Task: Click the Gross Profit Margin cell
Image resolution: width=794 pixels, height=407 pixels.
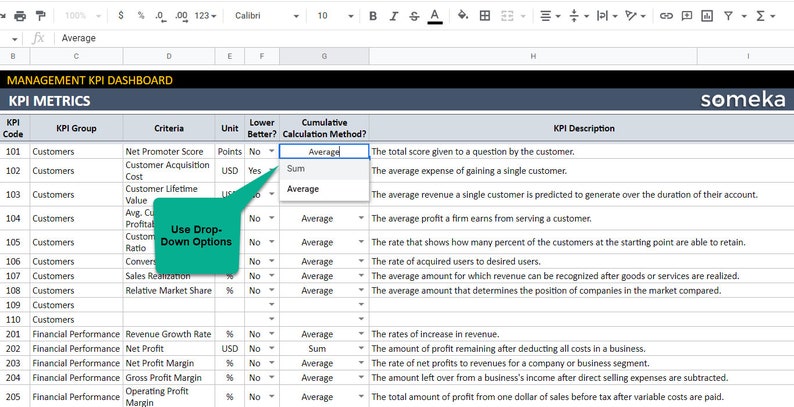Action: point(169,378)
